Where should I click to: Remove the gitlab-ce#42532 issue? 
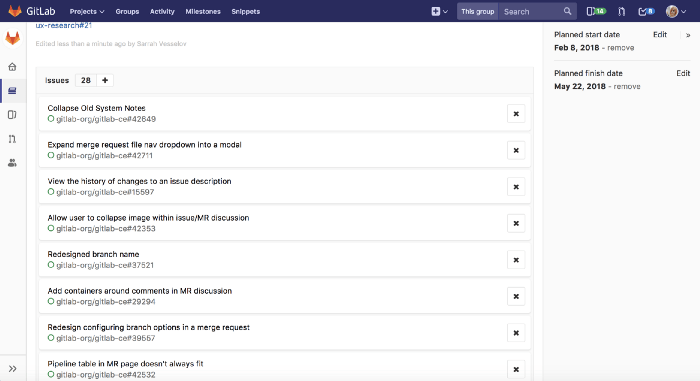pos(516,370)
